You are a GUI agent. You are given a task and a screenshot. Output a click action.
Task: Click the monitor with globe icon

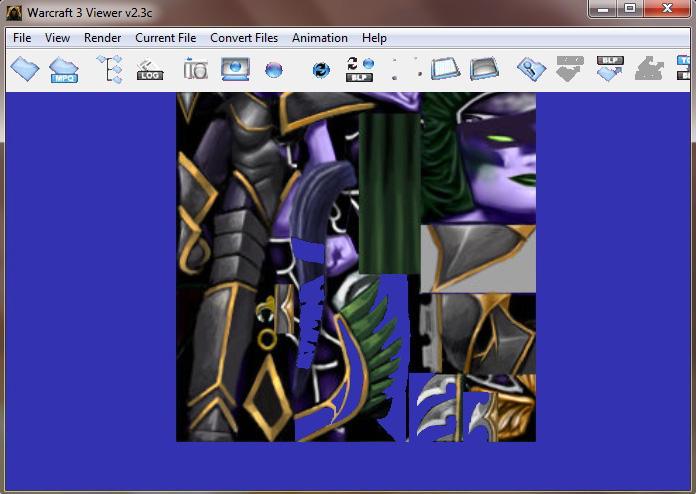(235, 69)
